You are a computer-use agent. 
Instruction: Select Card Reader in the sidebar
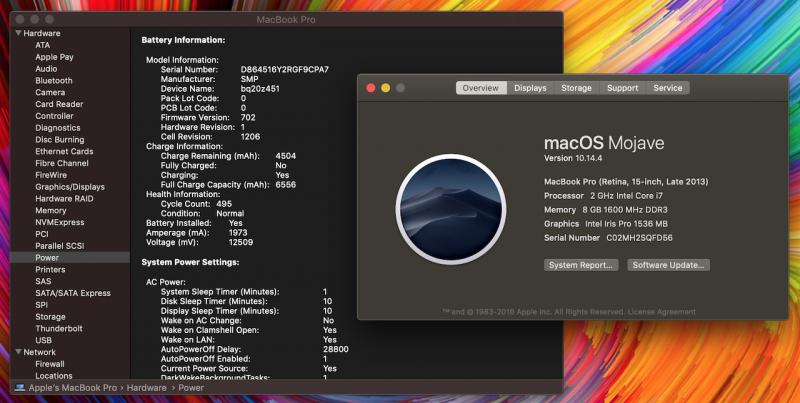click(59, 104)
